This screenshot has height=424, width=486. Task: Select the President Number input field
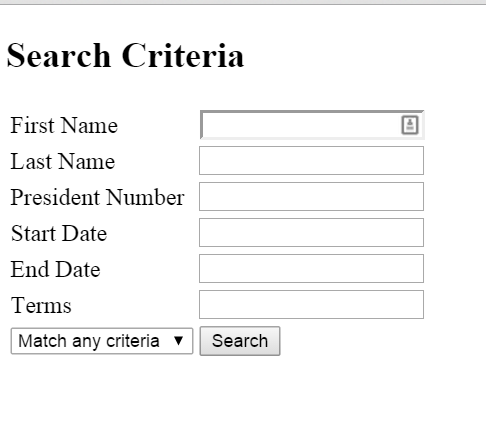coord(311,196)
